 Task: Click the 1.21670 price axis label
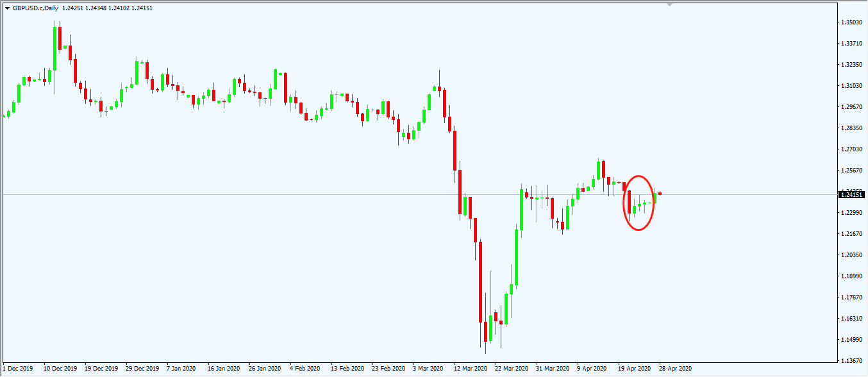point(852,234)
